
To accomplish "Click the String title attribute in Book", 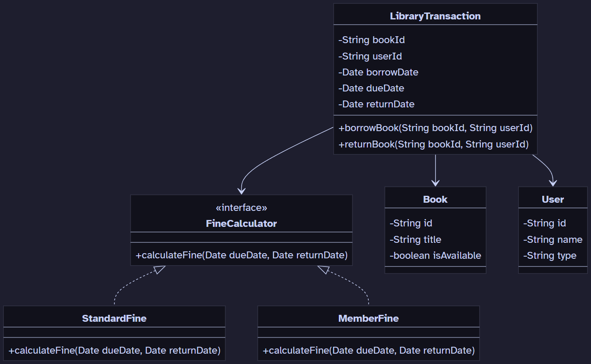I will point(415,239).
